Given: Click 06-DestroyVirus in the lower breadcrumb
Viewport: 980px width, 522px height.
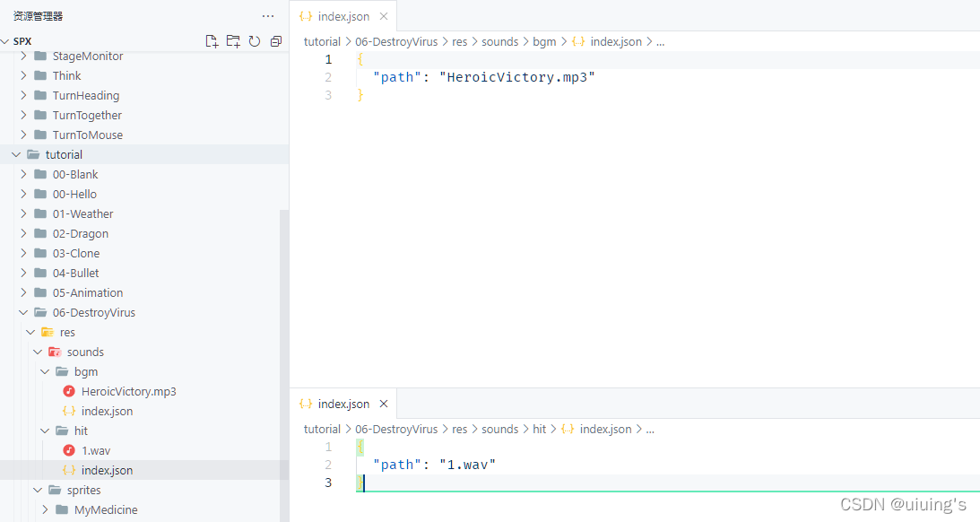Looking at the screenshot, I should tap(396, 430).
